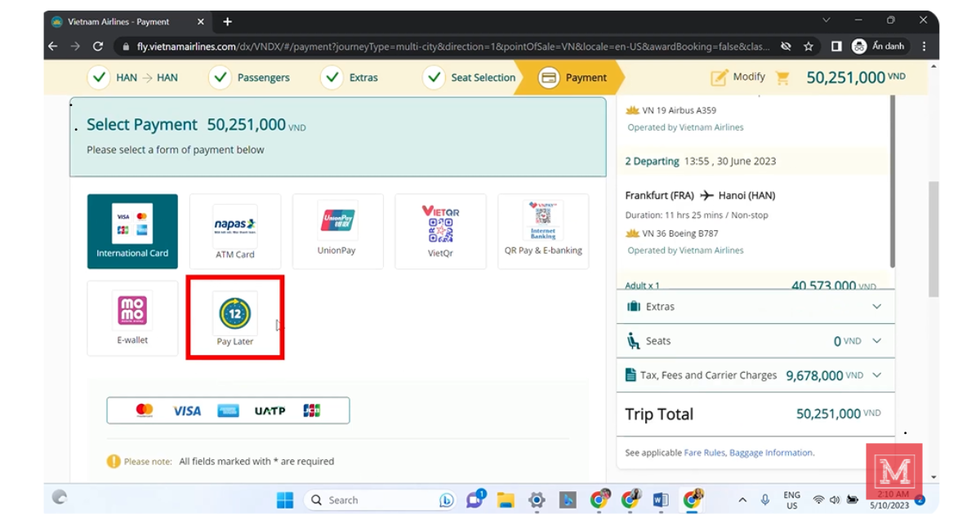Screen dimensions: 980x514
Task: Click the ENG US language indicator
Action: [x=791, y=499]
